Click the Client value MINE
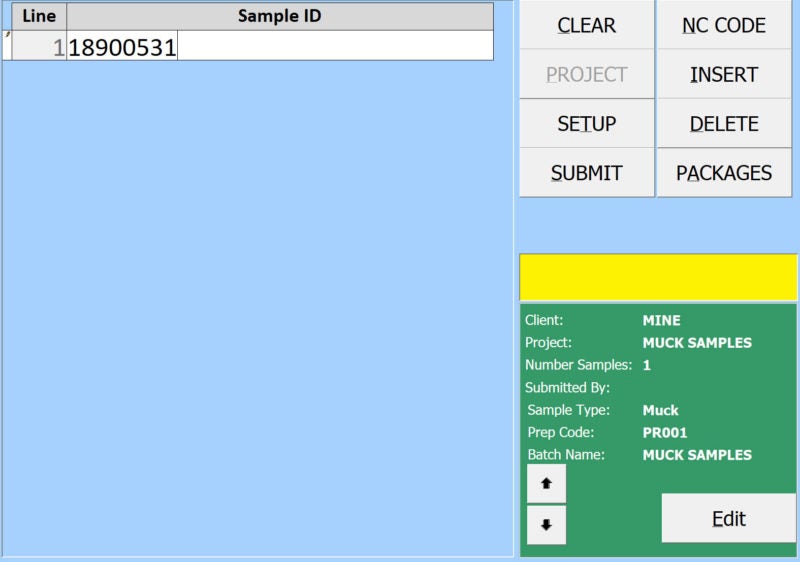The height and width of the screenshot is (562, 800). tap(661, 320)
